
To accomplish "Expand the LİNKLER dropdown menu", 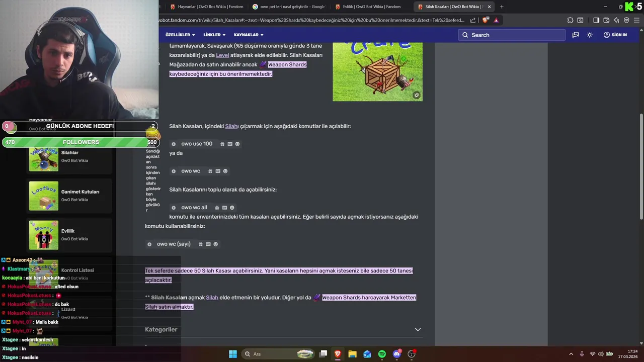I will click(214, 35).
